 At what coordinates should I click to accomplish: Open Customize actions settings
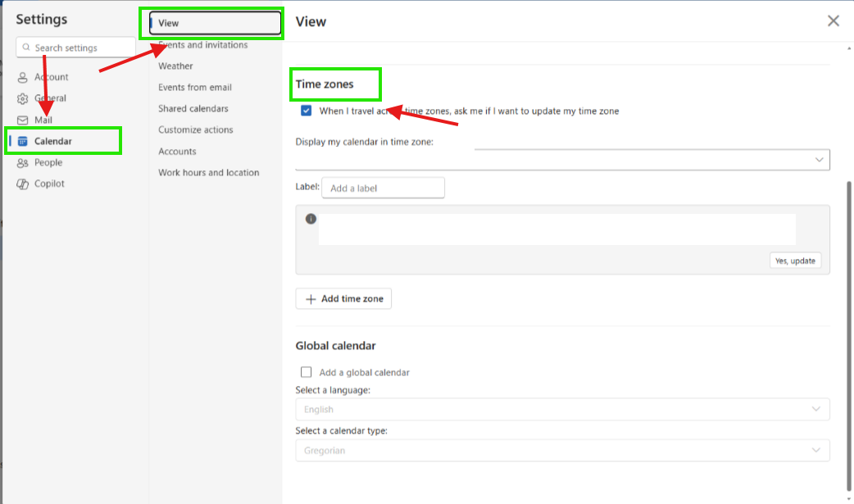coord(196,129)
